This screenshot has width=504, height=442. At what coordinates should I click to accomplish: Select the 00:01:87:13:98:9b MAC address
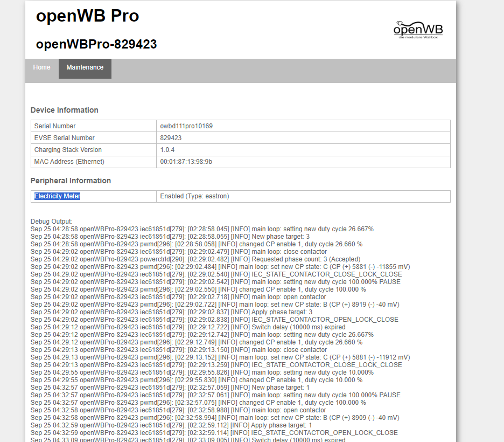(x=186, y=162)
